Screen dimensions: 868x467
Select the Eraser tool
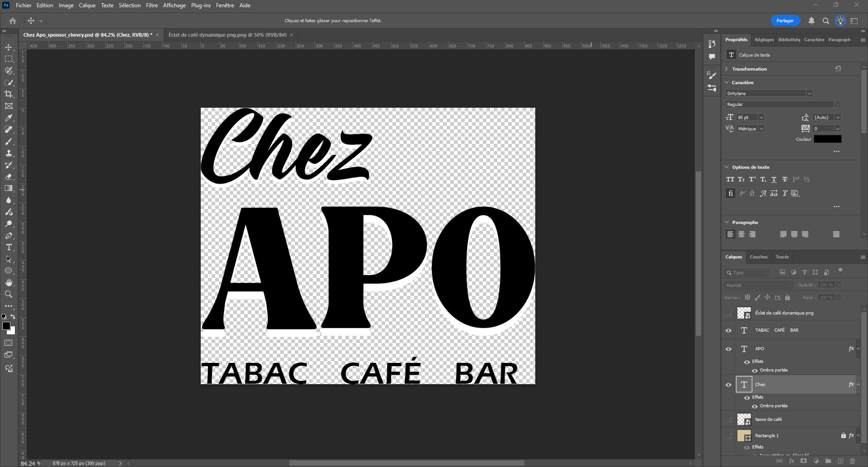tap(9, 176)
